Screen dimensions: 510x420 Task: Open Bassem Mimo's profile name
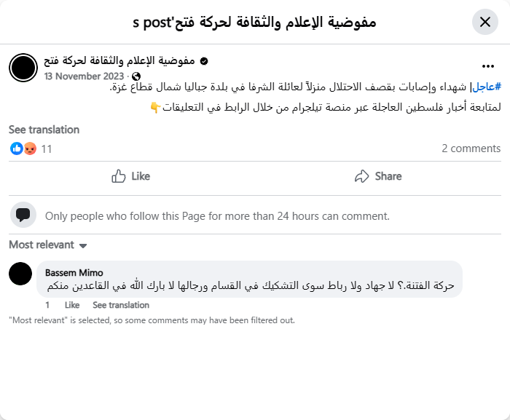tap(74, 272)
